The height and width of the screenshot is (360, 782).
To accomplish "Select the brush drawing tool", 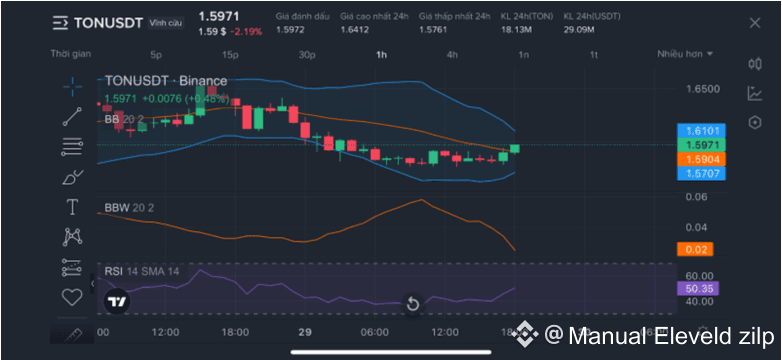I will click(72, 177).
